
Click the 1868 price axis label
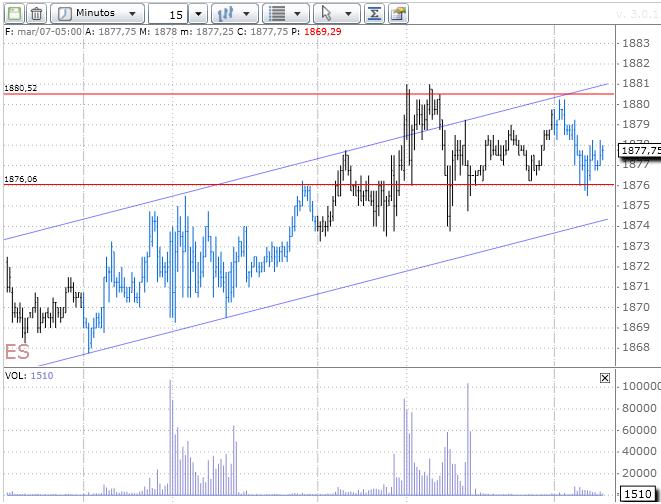tap(636, 347)
